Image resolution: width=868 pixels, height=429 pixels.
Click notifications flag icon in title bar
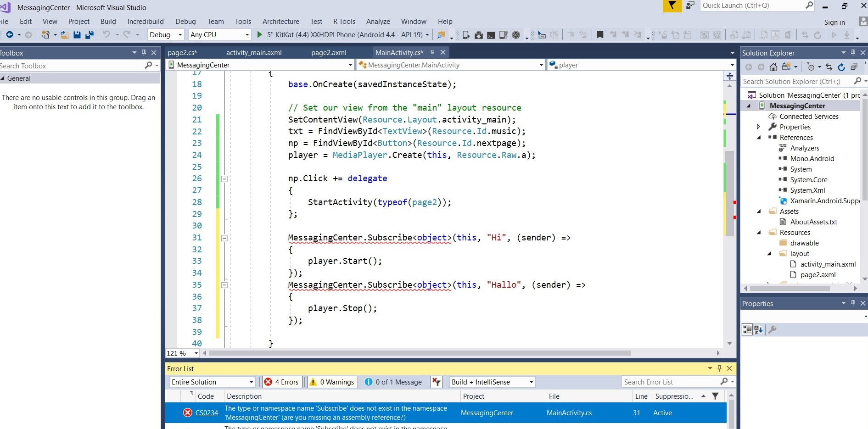point(672,6)
